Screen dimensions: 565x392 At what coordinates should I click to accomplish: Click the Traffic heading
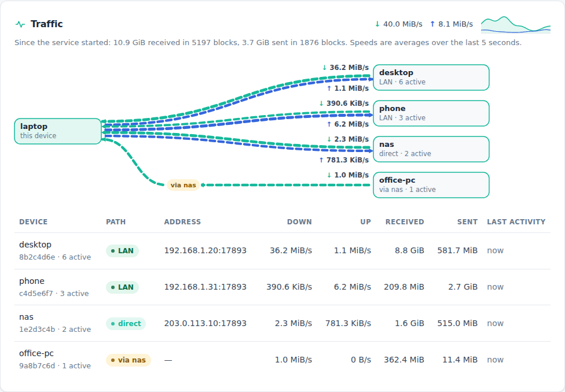point(46,24)
